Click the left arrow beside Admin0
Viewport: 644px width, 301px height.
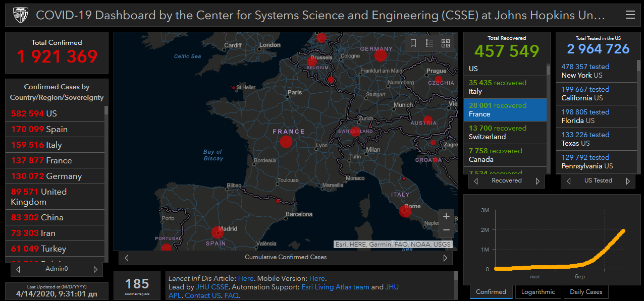click(18, 269)
